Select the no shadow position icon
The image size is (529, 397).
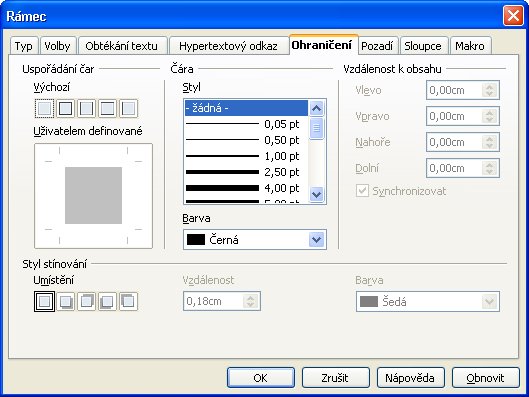[x=45, y=301]
